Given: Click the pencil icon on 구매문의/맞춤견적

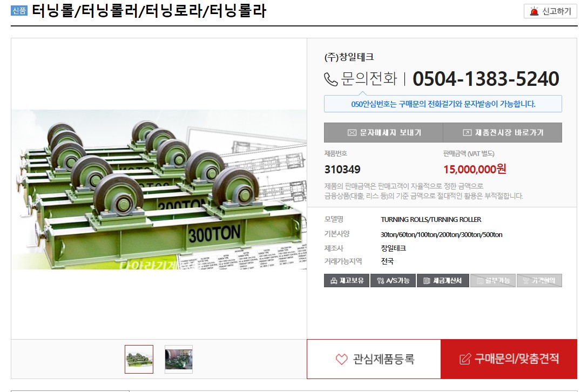Looking at the screenshot, I should click(465, 359).
